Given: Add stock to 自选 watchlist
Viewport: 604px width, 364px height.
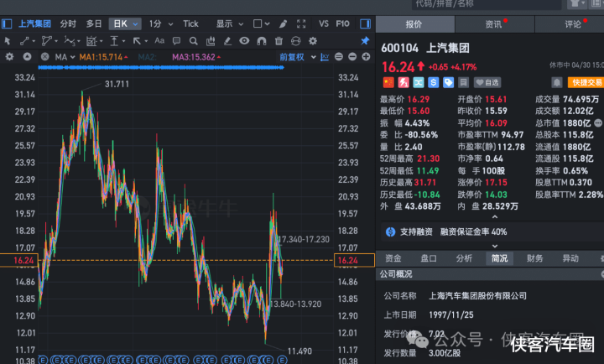Looking at the screenshot, I should pyautogui.click(x=487, y=82).
